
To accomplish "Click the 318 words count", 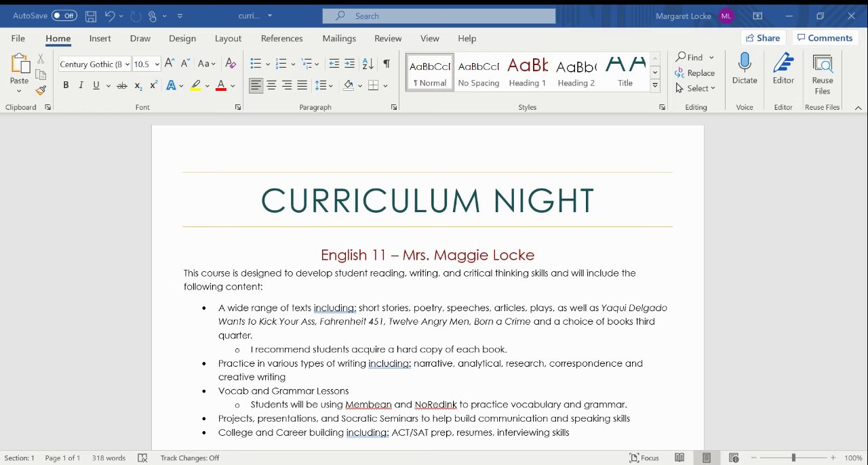I will [x=108, y=458].
